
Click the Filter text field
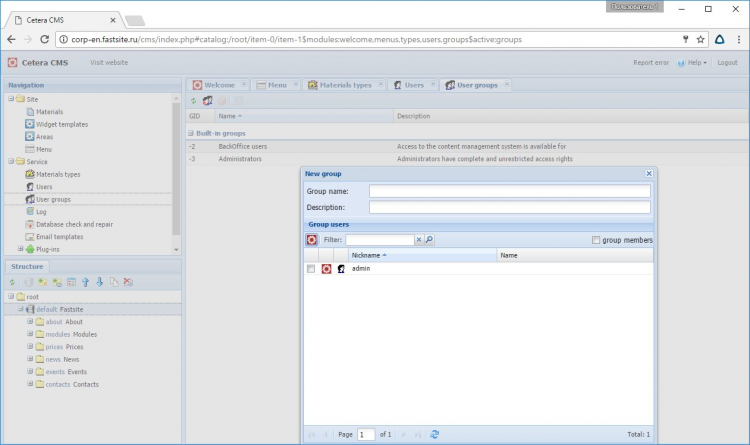[x=380, y=240]
